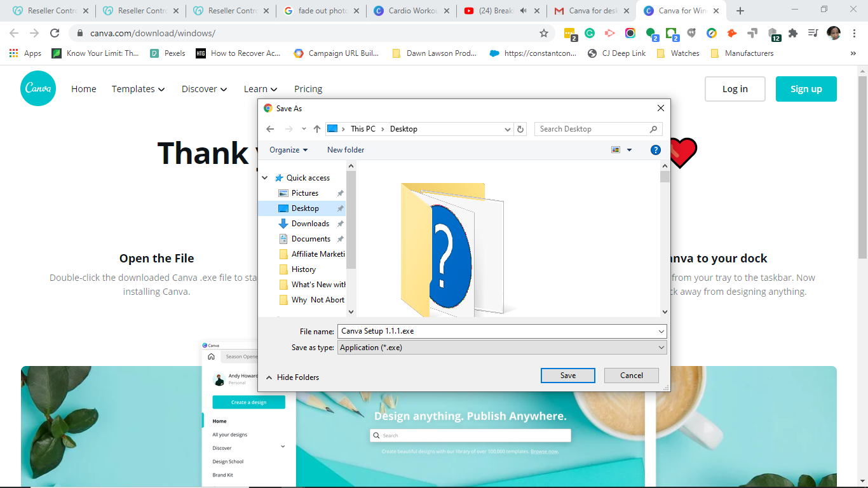Click the Grammarly extension icon
Image resolution: width=868 pixels, height=488 pixels.
[x=589, y=33]
